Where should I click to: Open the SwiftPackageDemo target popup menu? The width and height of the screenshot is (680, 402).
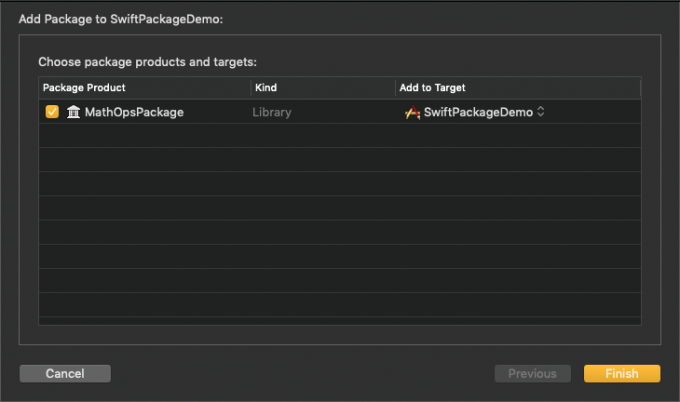click(x=477, y=112)
